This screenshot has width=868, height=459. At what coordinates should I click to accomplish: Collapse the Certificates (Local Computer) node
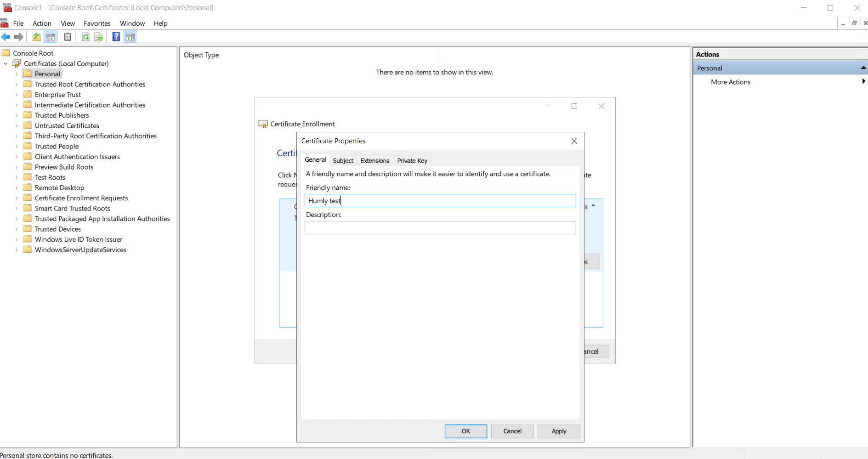tap(6, 63)
